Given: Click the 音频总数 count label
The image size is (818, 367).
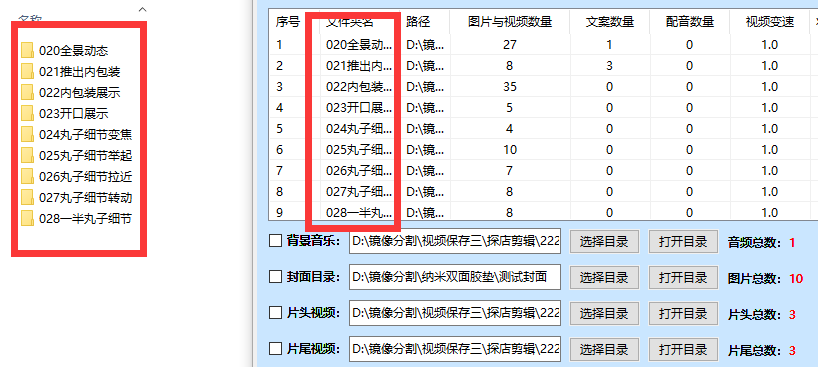Looking at the screenshot, I should pos(761,242).
